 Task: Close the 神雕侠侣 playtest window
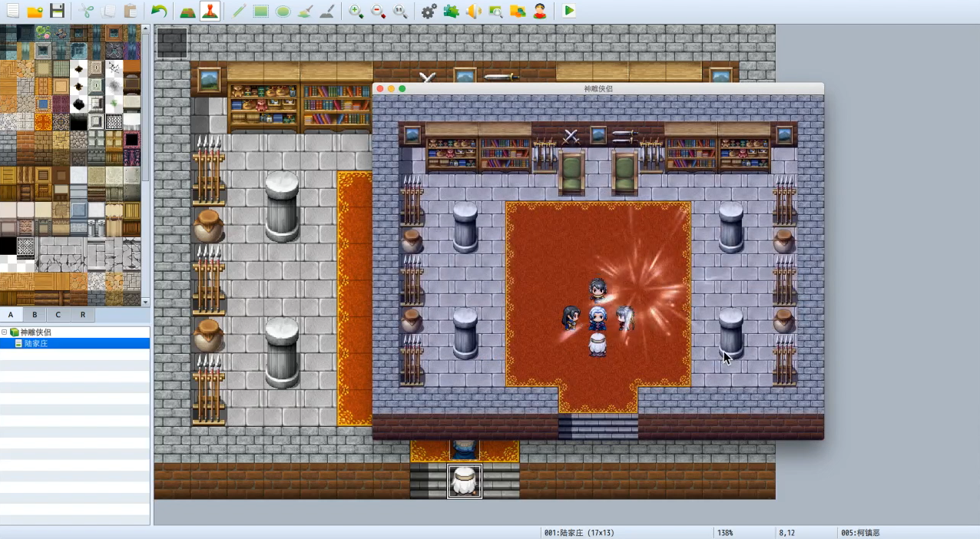tap(380, 89)
